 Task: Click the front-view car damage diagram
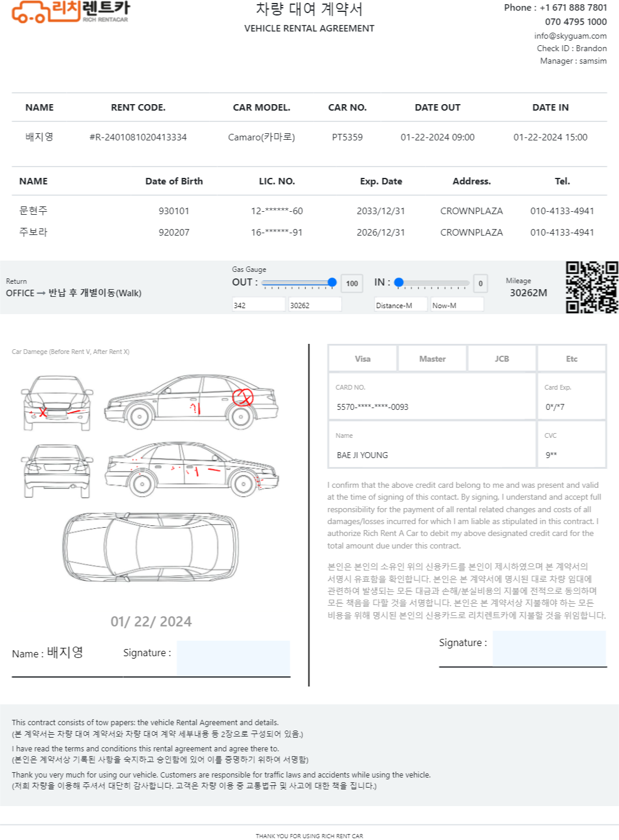pos(57,403)
